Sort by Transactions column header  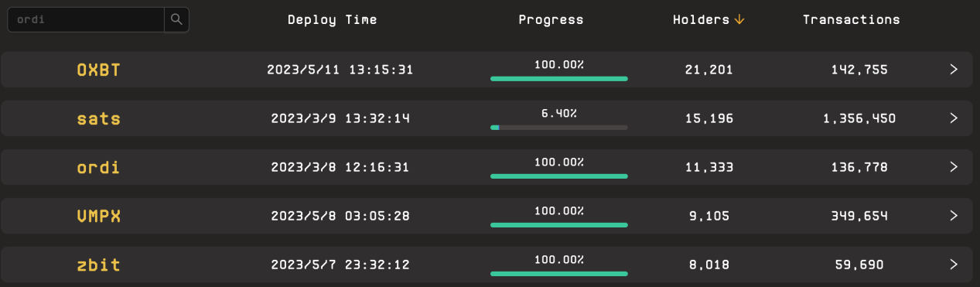tap(852, 20)
